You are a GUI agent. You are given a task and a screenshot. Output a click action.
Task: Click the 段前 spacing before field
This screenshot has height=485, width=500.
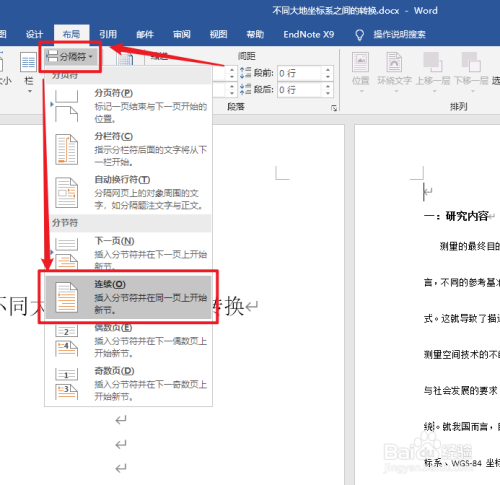click(x=299, y=73)
